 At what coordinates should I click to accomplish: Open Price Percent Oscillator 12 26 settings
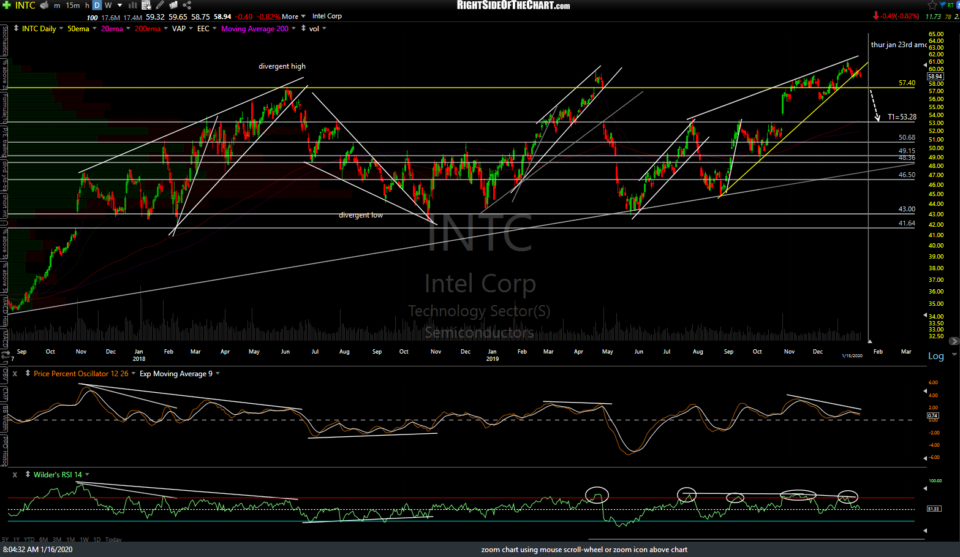[x=133, y=373]
